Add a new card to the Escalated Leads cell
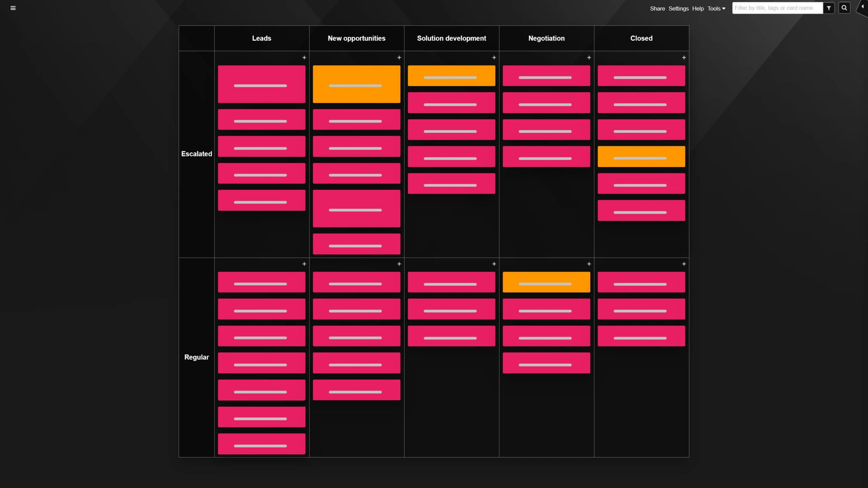The height and width of the screenshot is (488, 868). click(x=304, y=57)
